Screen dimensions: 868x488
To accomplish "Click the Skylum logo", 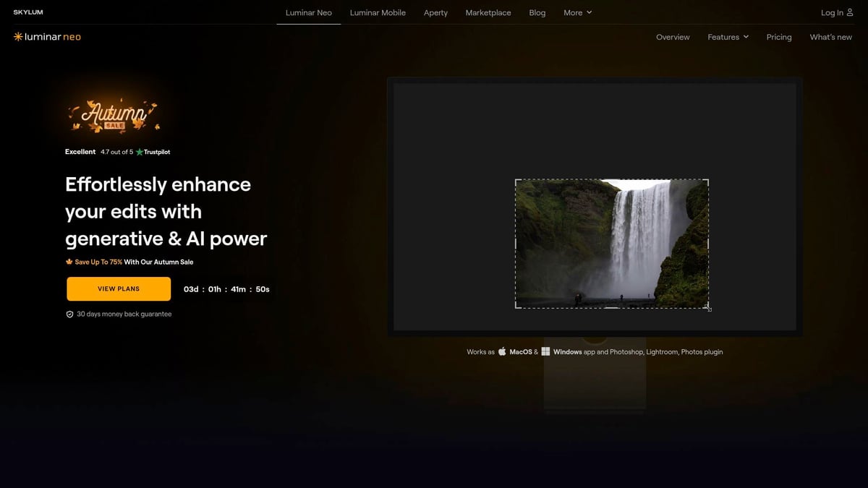I will 27,12.
